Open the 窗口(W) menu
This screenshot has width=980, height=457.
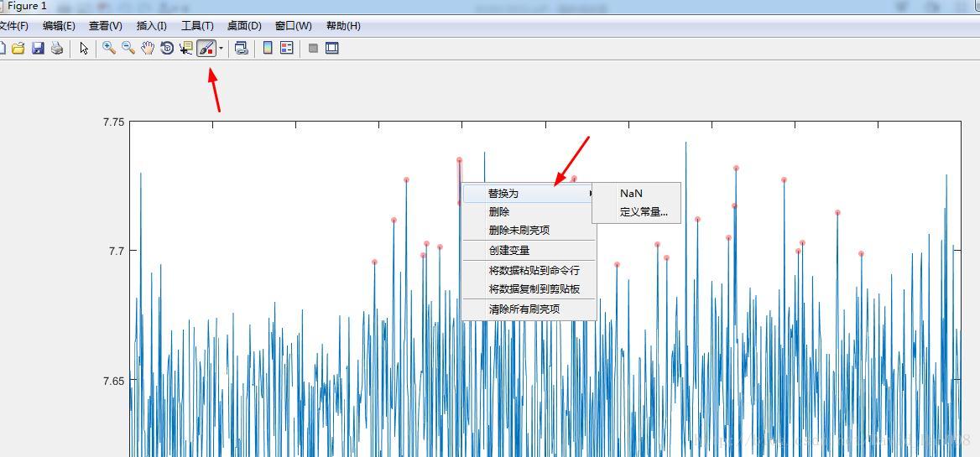[x=293, y=26]
